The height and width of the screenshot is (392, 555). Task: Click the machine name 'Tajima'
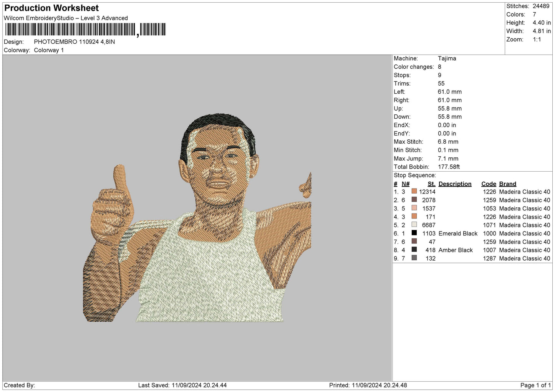tap(447, 58)
